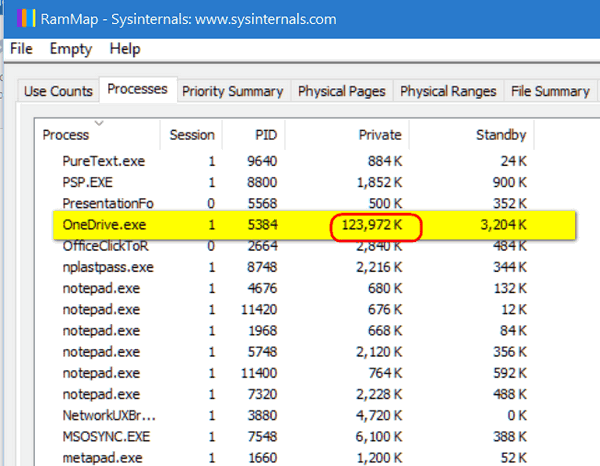The width and height of the screenshot is (600, 466).
Task: Click the PID 8748 cell
Action: [262, 267]
